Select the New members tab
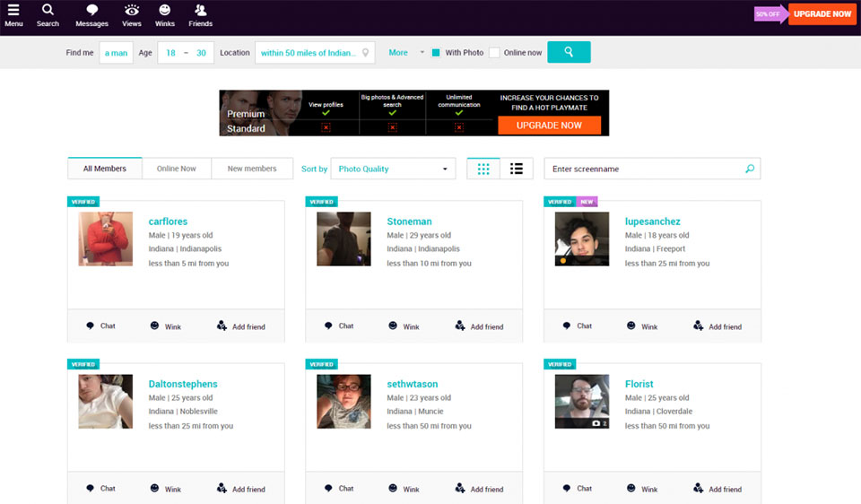This screenshot has width=861, height=504. pyautogui.click(x=252, y=169)
